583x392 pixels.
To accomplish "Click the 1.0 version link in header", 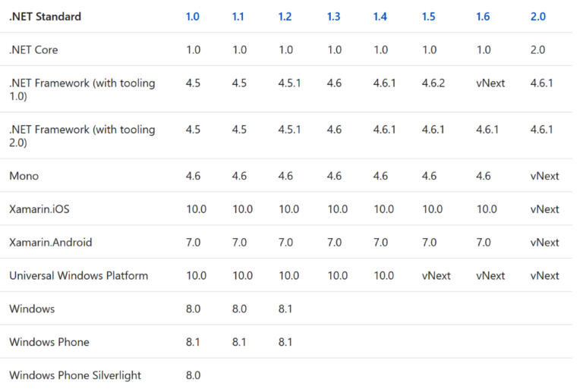I will click(x=192, y=17).
